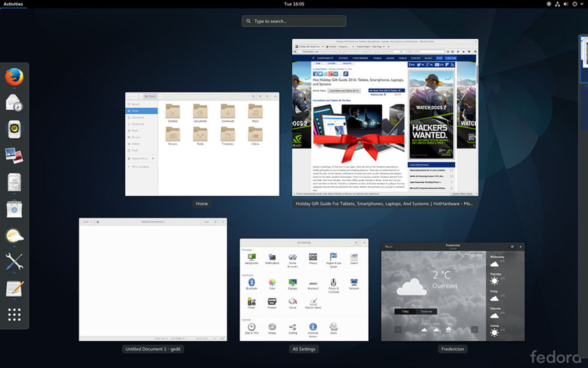Viewport: 588px width, 368px height.
Task: Open Notifications in All Settings
Action: [x=272, y=259]
